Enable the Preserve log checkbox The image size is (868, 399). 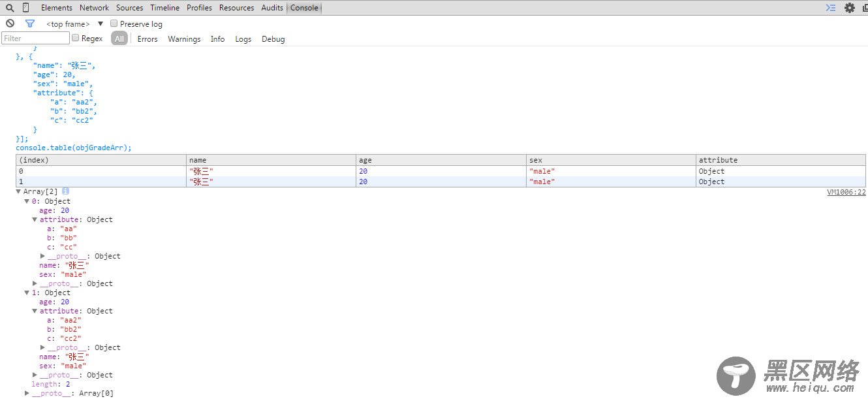[114, 24]
